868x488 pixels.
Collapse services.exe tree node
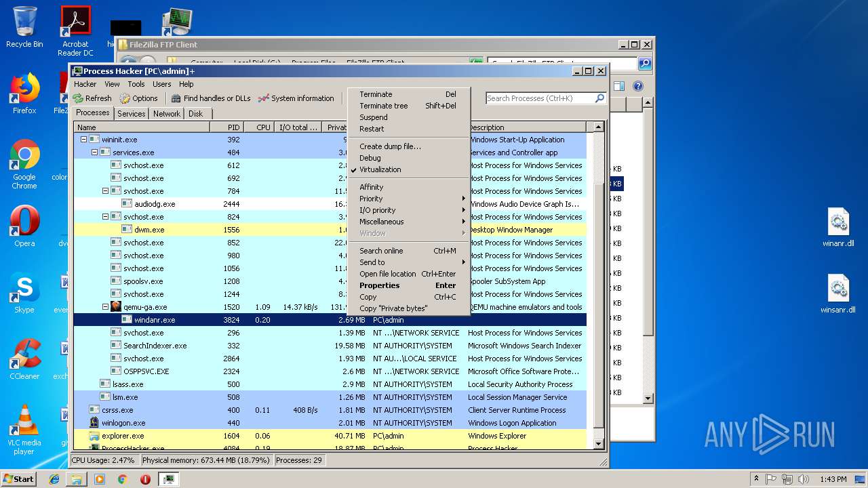tap(94, 152)
